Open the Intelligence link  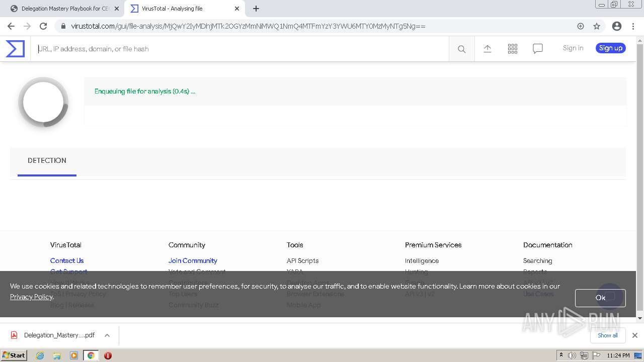[x=422, y=260]
